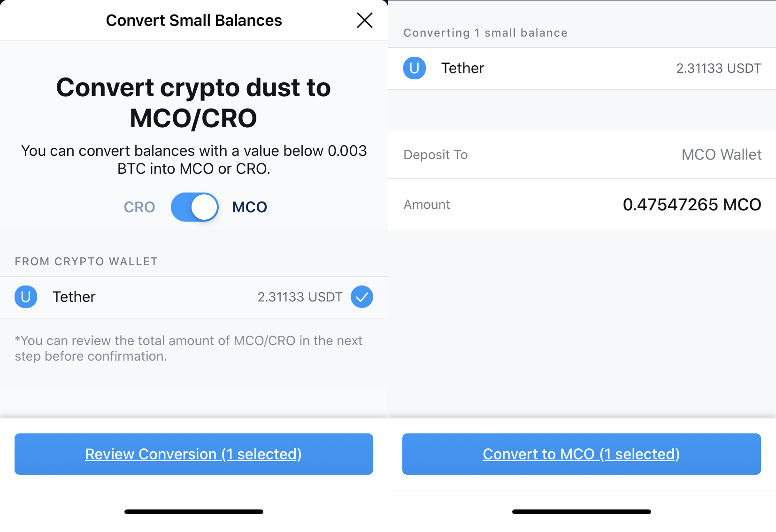Click the Tether icon on review screen
The height and width of the screenshot is (532, 776).
pos(415,68)
